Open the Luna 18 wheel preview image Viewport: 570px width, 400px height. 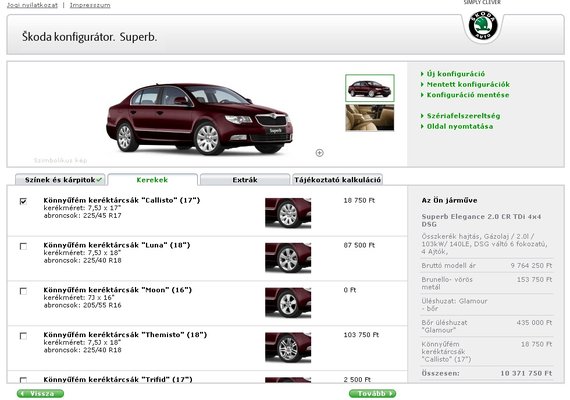[x=288, y=258]
